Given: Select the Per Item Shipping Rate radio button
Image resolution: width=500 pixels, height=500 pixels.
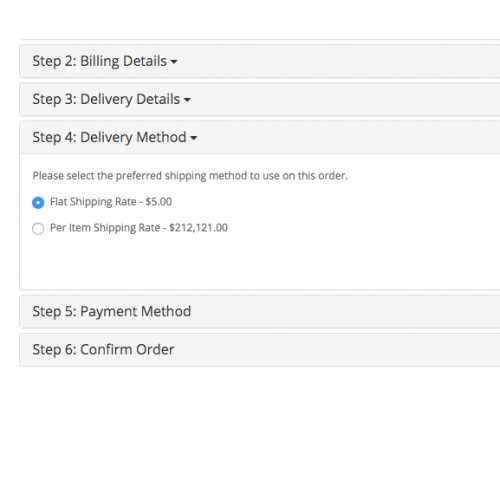Looking at the screenshot, I should click(38, 229).
